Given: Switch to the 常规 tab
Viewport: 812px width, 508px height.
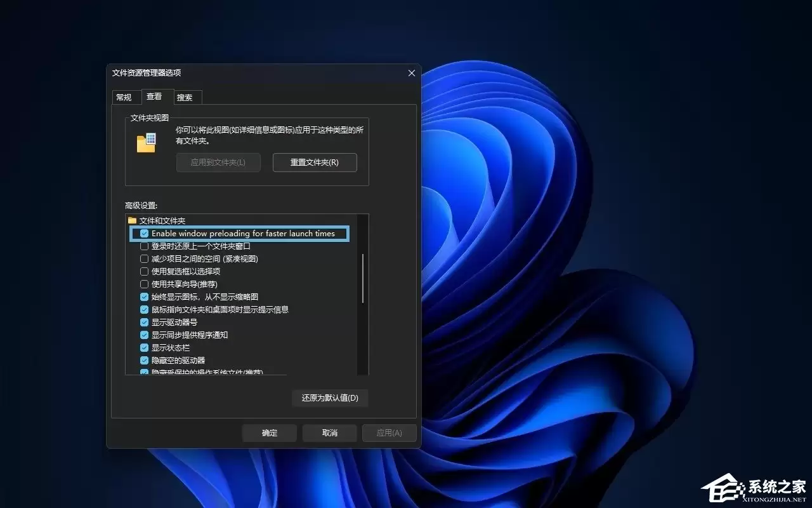Looking at the screenshot, I should [125, 97].
